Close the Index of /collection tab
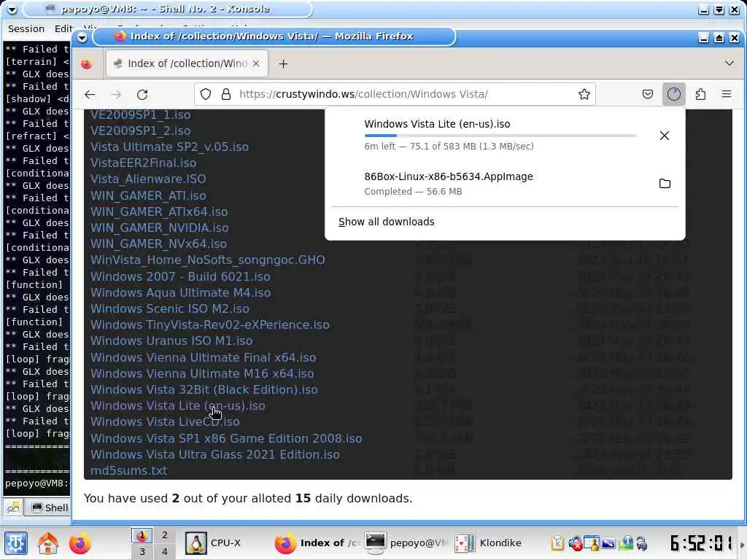This screenshot has height=560, width=747. click(256, 63)
